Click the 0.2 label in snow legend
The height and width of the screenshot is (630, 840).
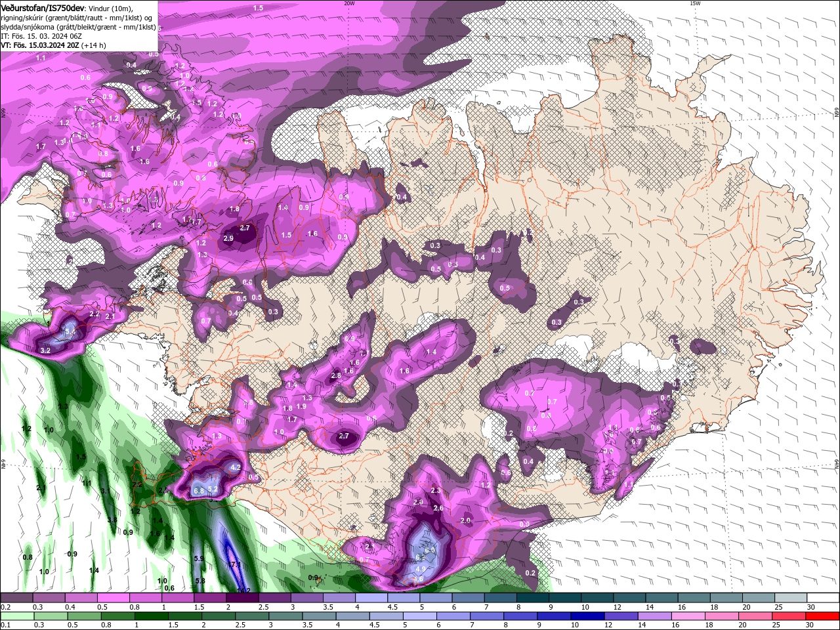[x=6, y=607]
